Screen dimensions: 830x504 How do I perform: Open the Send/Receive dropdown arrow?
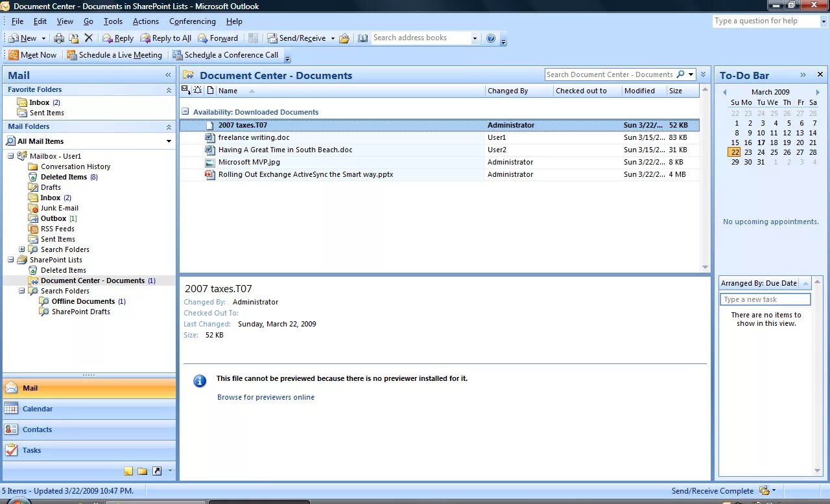[x=333, y=38]
